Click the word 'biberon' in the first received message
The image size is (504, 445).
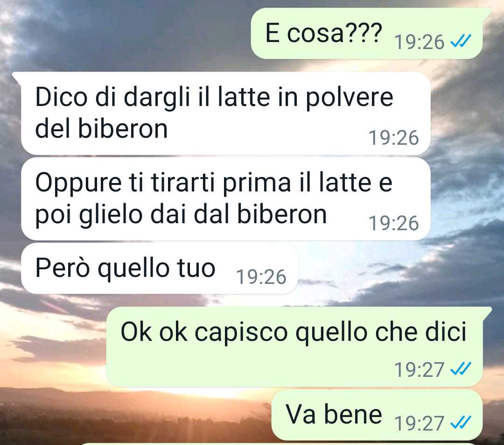pos(123,129)
